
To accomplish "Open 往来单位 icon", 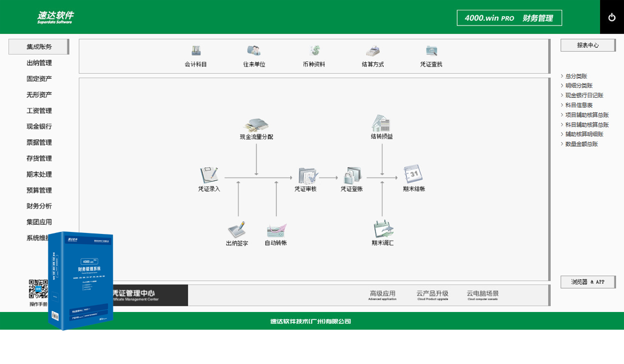I will point(254,51).
